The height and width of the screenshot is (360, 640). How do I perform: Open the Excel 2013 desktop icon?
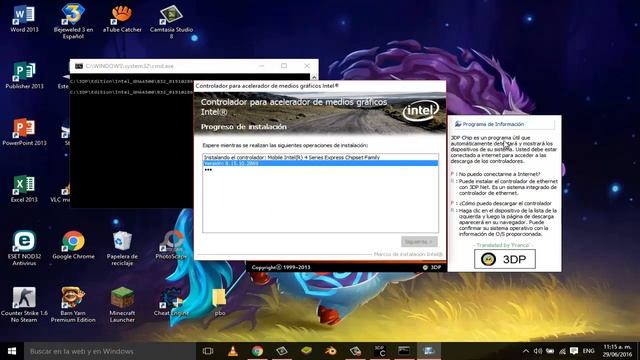[24, 189]
